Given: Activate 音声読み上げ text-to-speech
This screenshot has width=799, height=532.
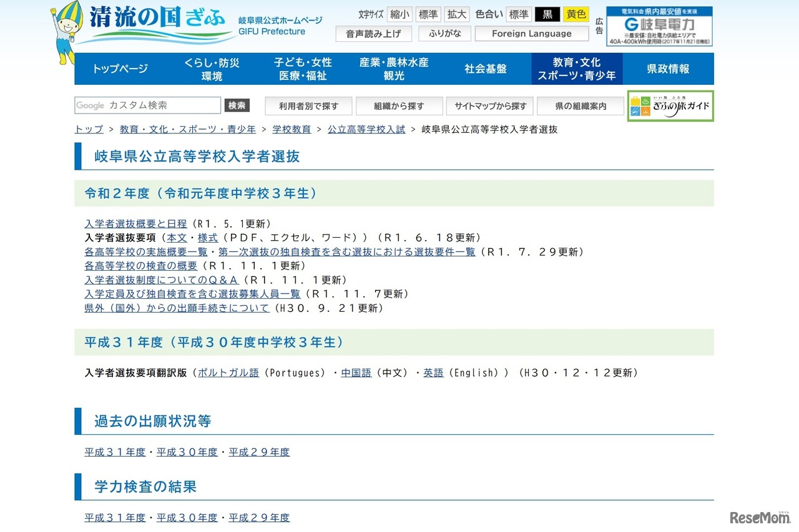Looking at the screenshot, I should pyautogui.click(x=373, y=34).
